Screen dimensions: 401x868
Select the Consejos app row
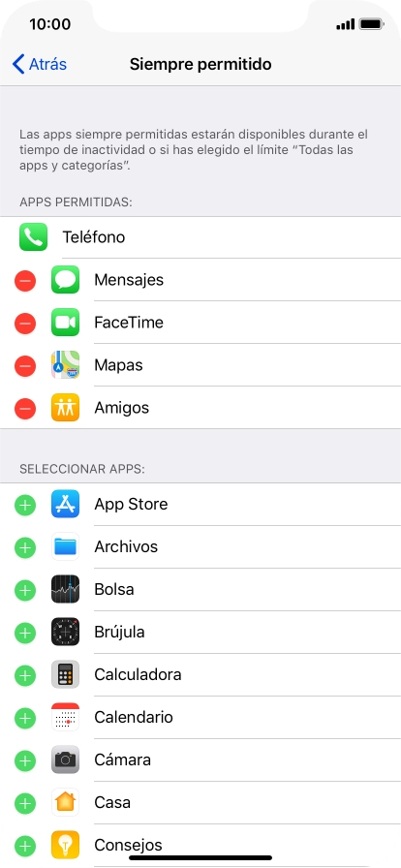pos(200,846)
